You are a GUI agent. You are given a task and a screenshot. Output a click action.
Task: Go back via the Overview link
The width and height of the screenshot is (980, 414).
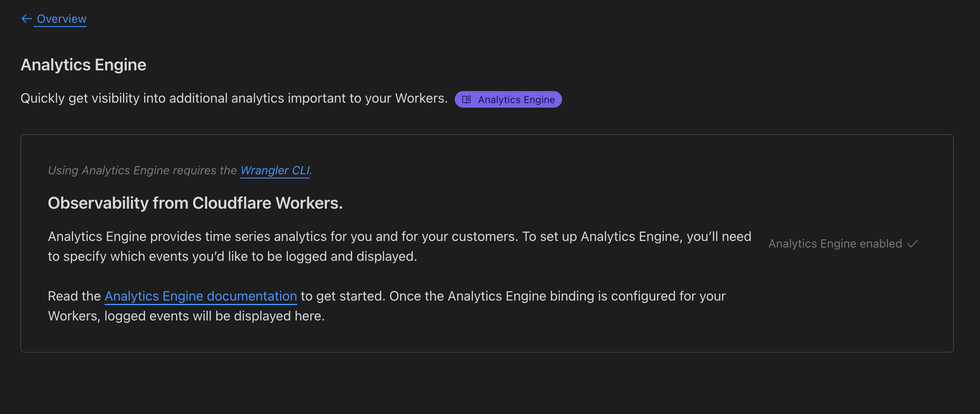coord(61,19)
